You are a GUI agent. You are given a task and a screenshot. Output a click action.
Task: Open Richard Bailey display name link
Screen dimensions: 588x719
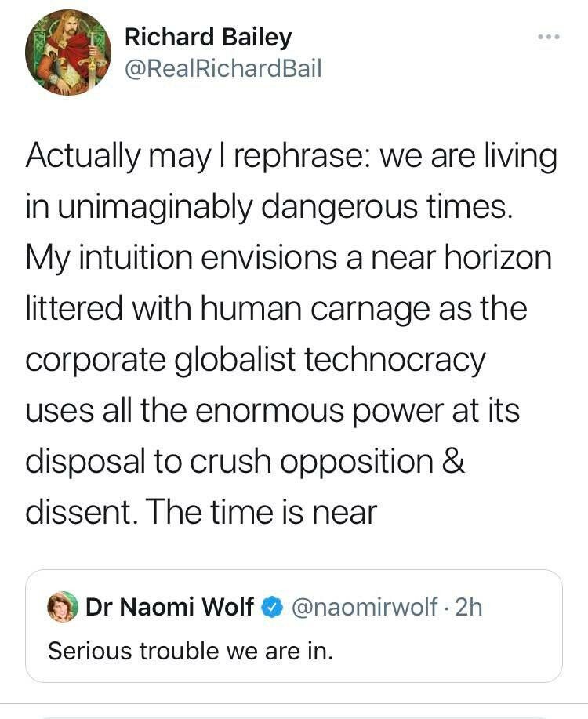[x=208, y=36]
